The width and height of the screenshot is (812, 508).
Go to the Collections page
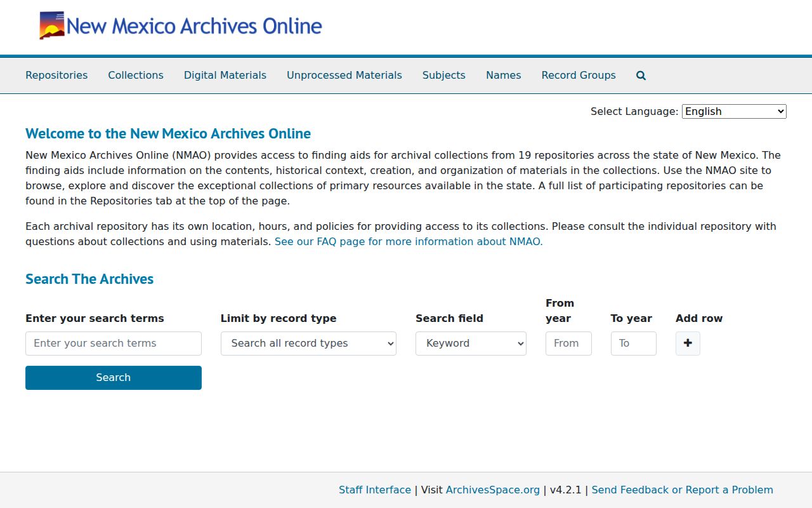click(x=136, y=75)
